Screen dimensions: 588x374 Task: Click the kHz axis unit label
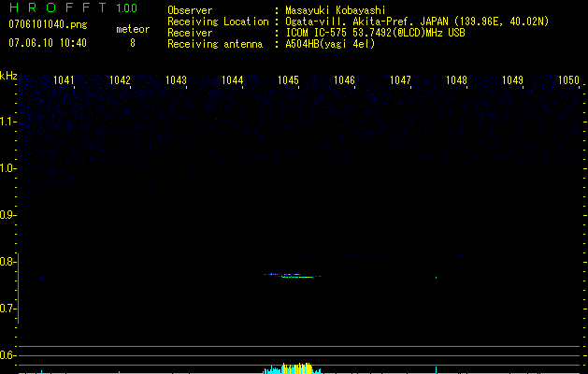8,76
